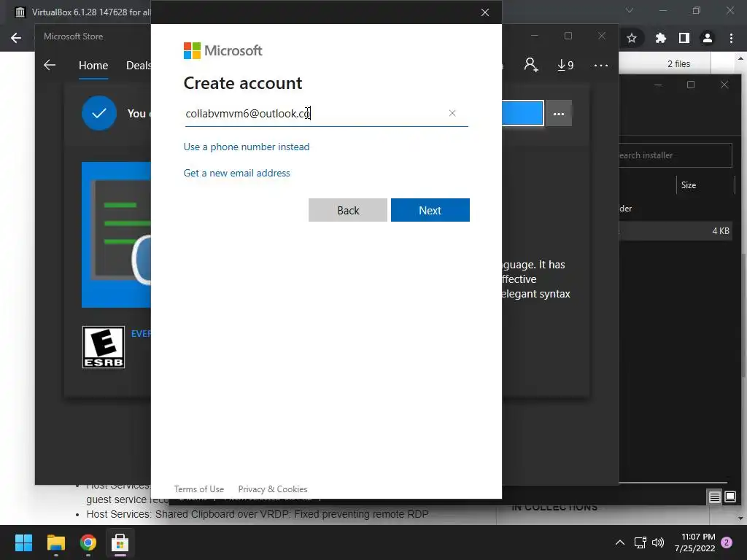The image size is (747, 560).
Task: Click the more options button beside blue button
Action: click(x=558, y=113)
